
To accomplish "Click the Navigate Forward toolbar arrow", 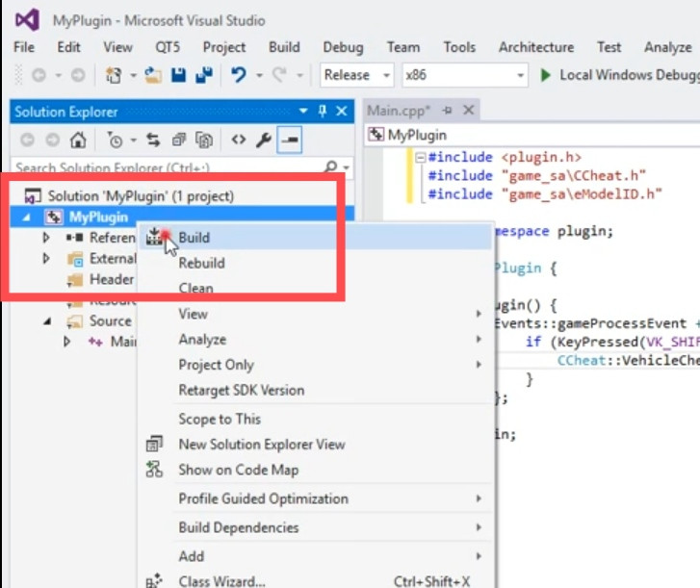I will pos(78,75).
